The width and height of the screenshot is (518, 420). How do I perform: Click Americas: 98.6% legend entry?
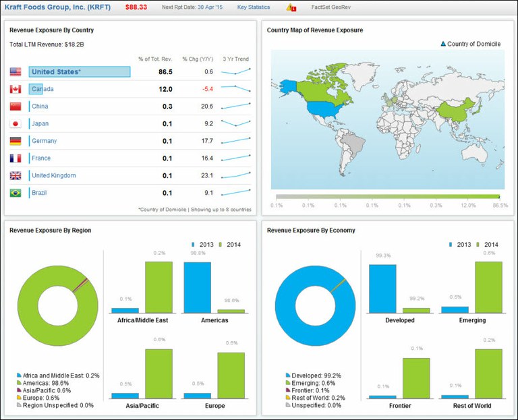pyautogui.click(x=43, y=383)
